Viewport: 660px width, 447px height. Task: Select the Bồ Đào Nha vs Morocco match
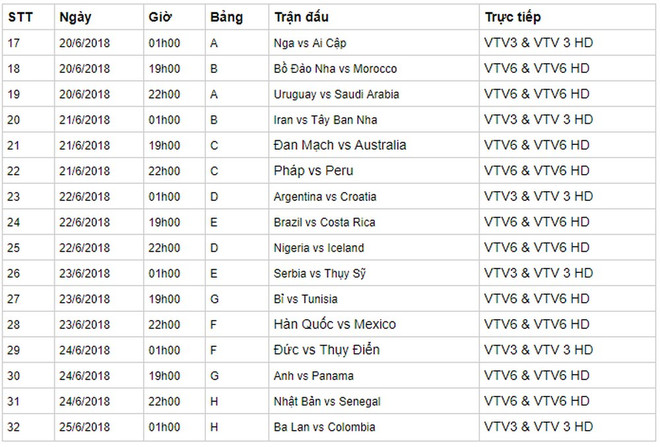(335, 69)
